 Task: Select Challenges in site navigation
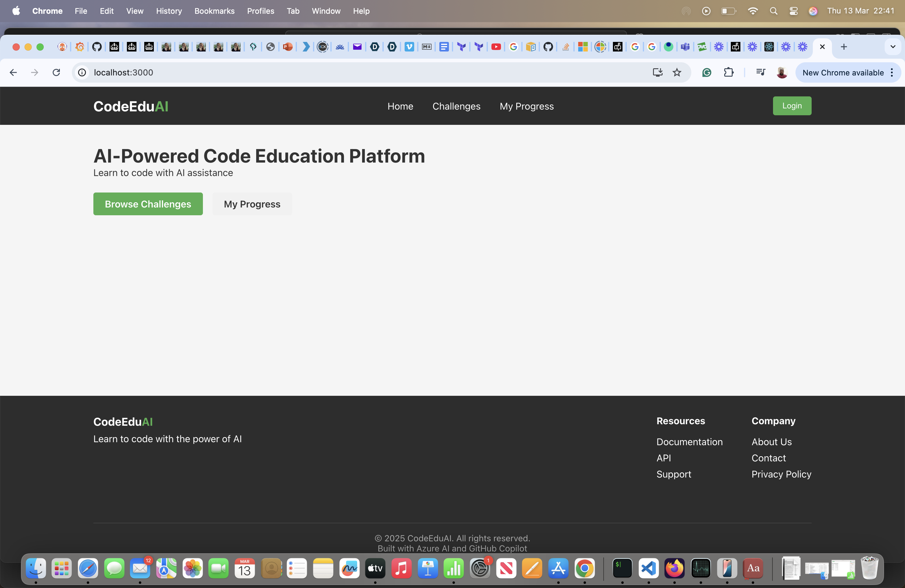(x=456, y=106)
